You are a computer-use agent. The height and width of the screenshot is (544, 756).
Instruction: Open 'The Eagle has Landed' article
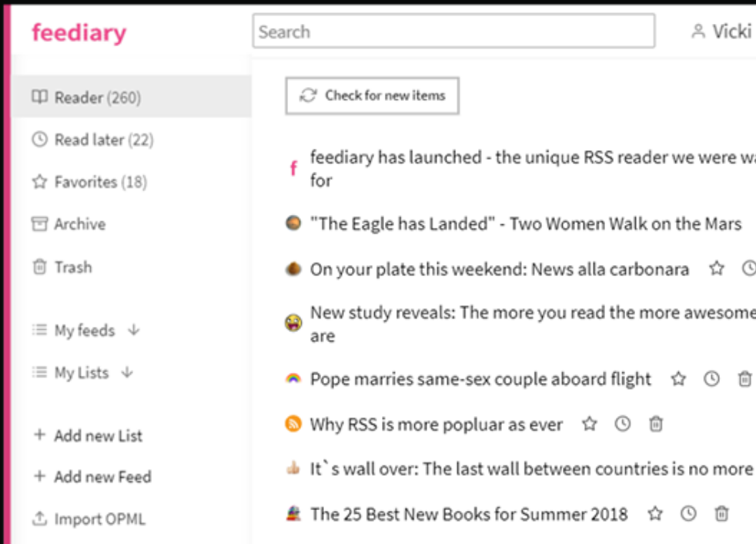point(526,224)
